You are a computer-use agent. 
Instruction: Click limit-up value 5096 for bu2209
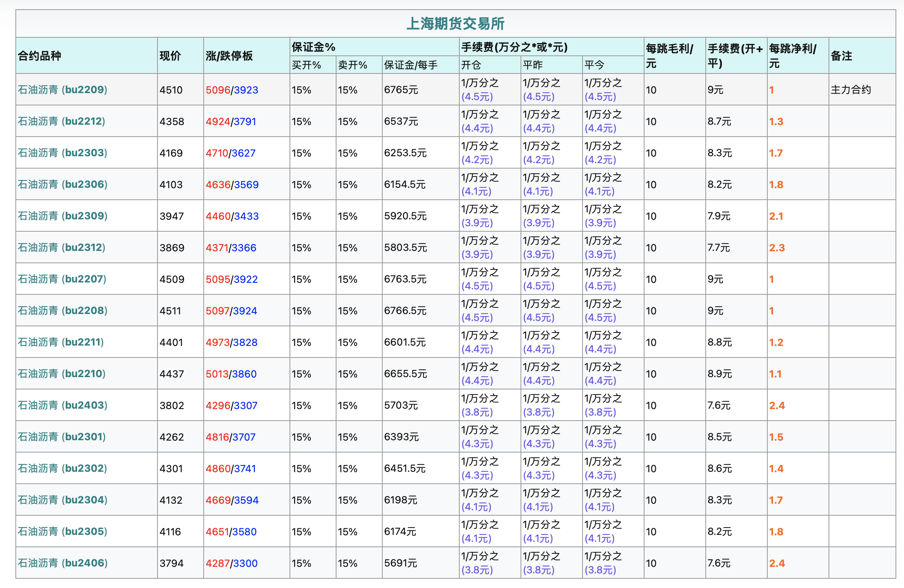coord(218,90)
